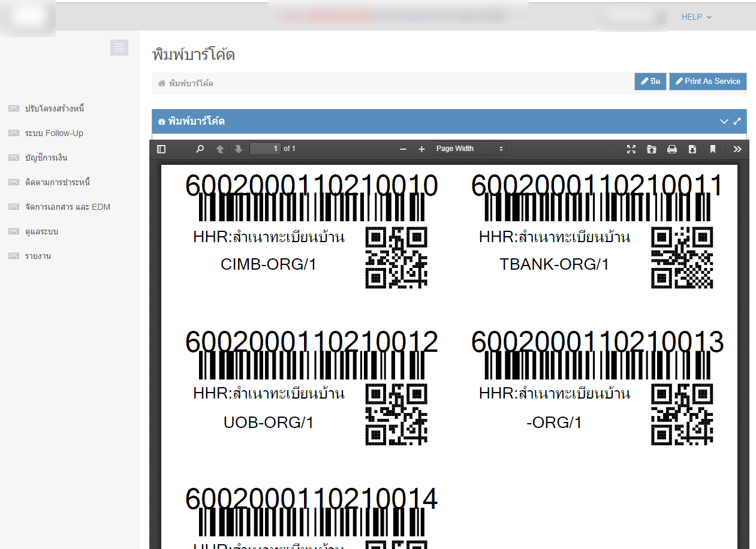Download the barcode PDF
The width and height of the screenshot is (756, 549).
click(x=692, y=149)
